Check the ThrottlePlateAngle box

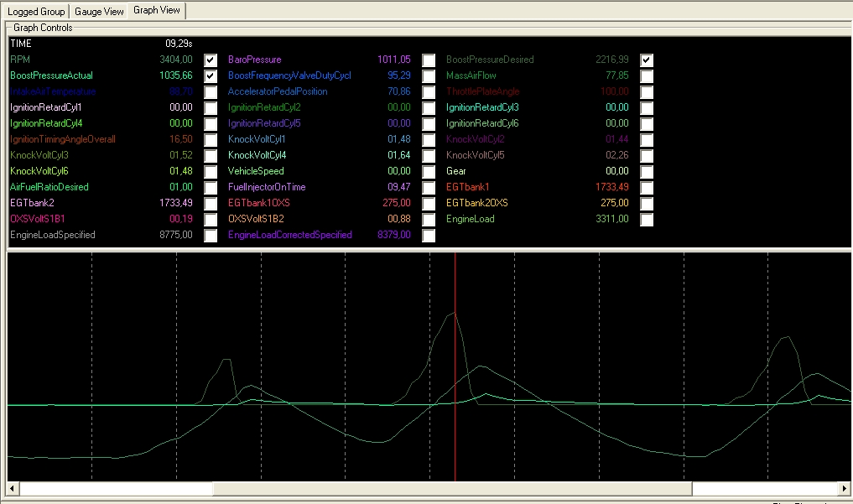pos(647,92)
